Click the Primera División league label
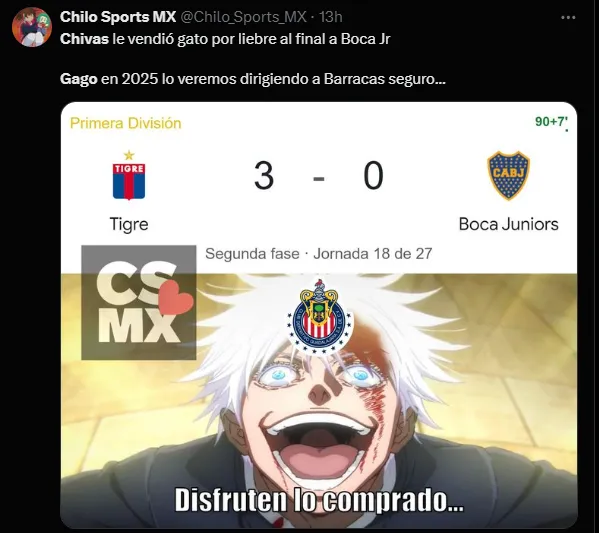 tap(126, 123)
